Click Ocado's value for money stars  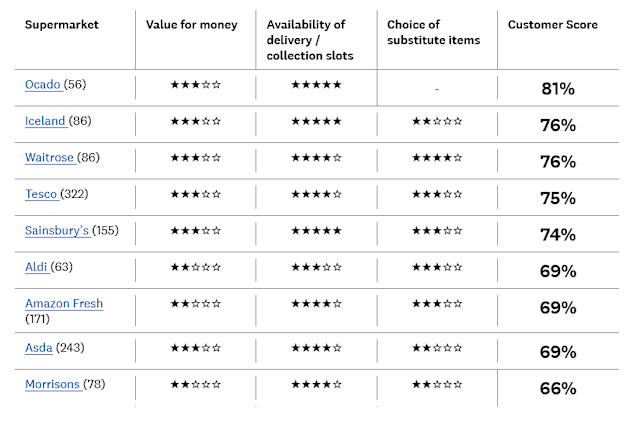(196, 85)
